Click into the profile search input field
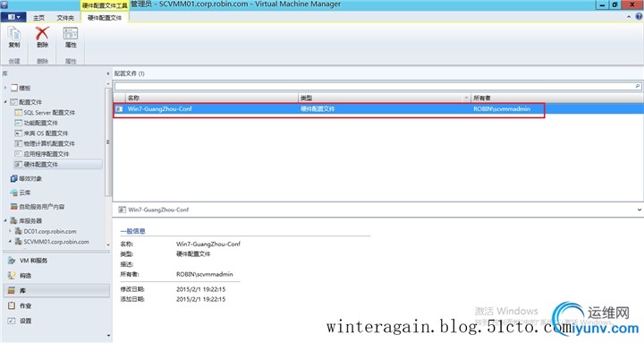 [375, 86]
